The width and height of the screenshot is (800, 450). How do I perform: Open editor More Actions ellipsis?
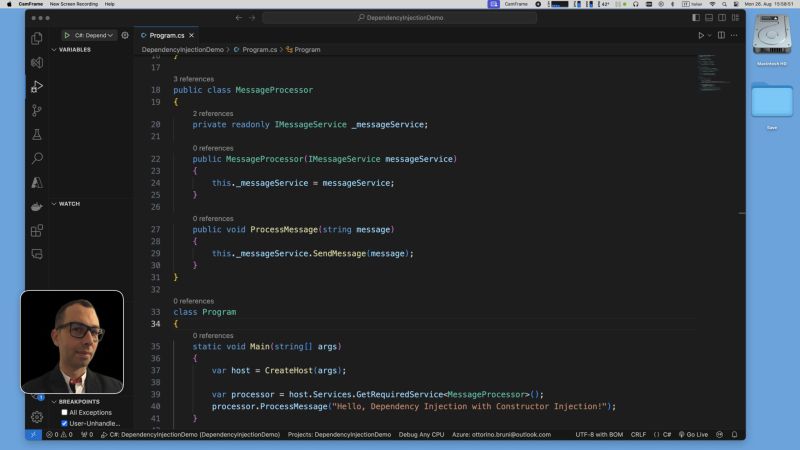point(734,35)
